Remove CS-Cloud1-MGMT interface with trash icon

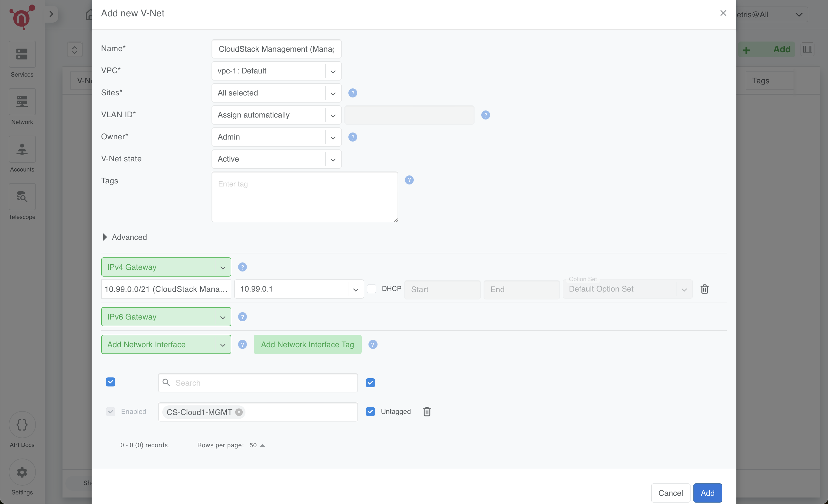coord(427,412)
